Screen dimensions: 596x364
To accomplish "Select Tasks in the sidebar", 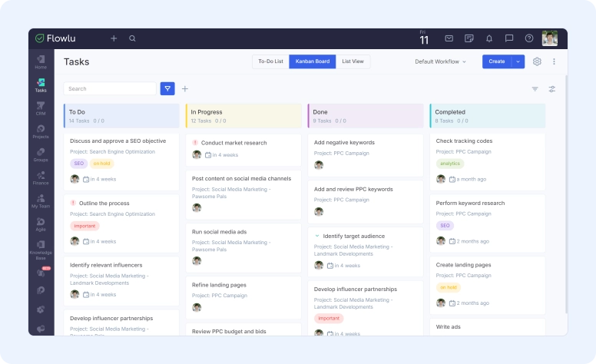I will point(41,85).
